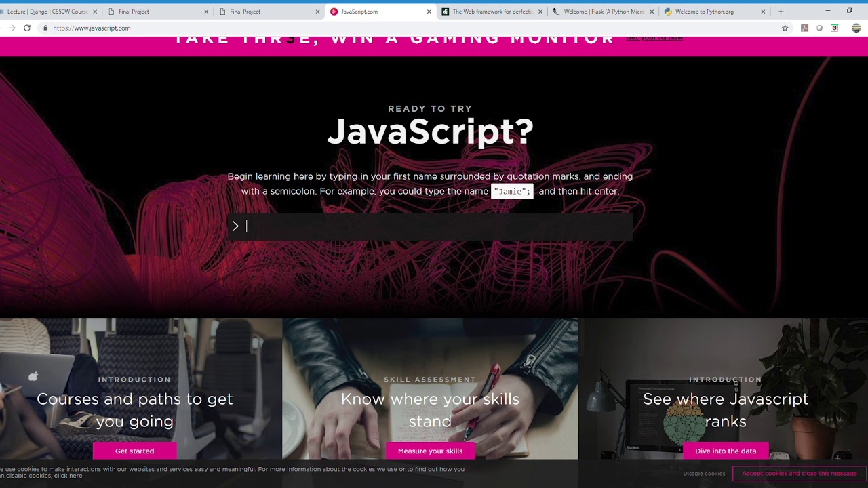The height and width of the screenshot is (488, 868).
Task: Switch to the second Final Project tab
Action: (x=269, y=12)
